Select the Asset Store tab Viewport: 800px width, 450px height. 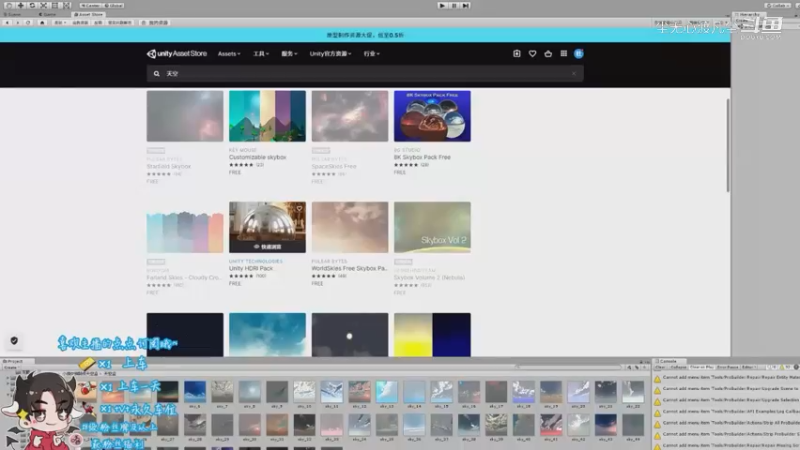coord(88,14)
